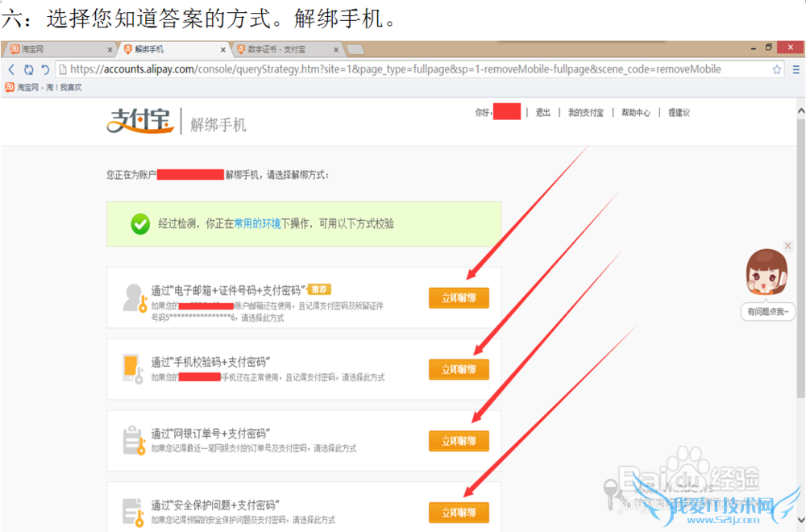Open the cartoon customer service assistant

click(x=767, y=272)
